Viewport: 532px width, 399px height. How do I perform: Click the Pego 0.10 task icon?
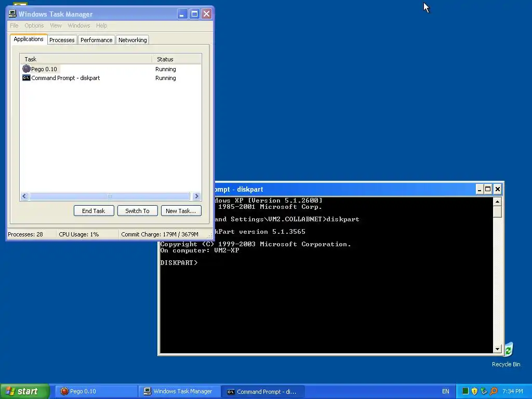pyautogui.click(x=26, y=69)
